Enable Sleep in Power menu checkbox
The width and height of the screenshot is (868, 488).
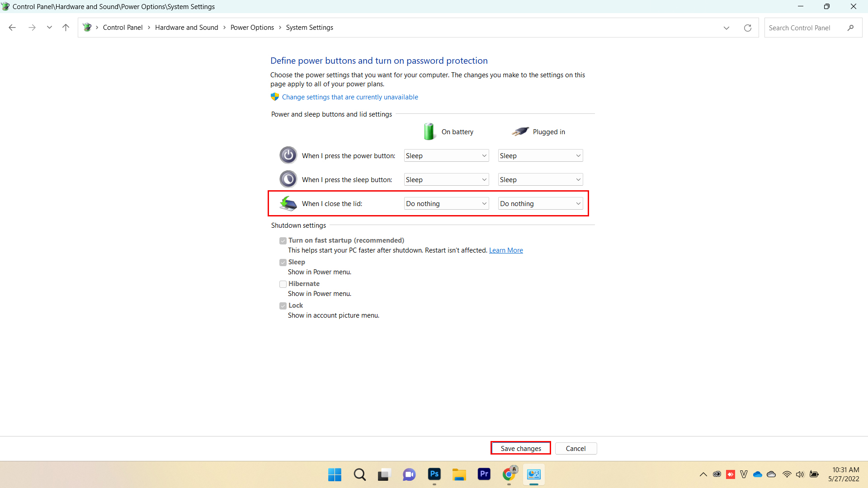[283, 262]
